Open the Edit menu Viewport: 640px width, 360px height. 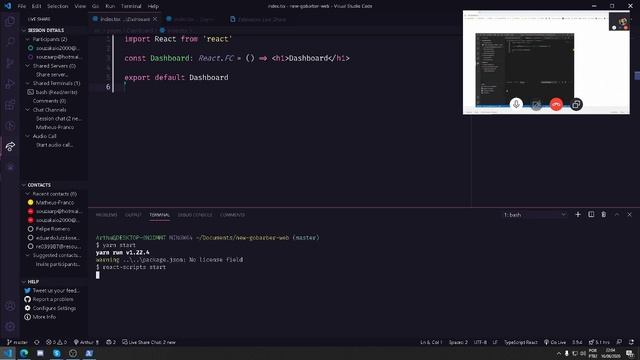pyautogui.click(x=36, y=6)
